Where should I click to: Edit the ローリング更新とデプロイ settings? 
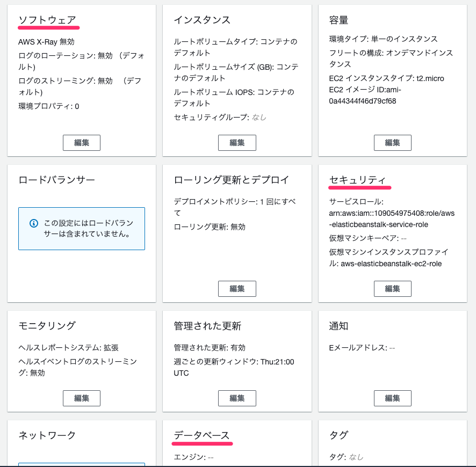pos(237,288)
